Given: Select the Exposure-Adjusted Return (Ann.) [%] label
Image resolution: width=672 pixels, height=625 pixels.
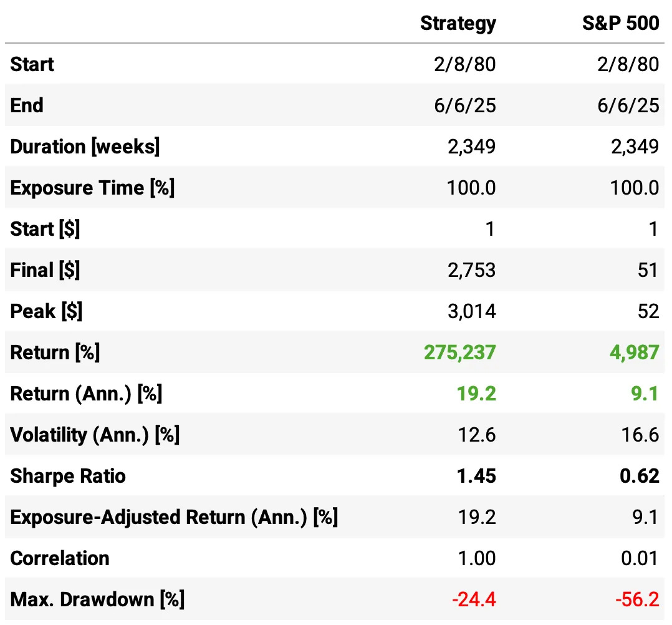Looking at the screenshot, I should [x=174, y=517].
